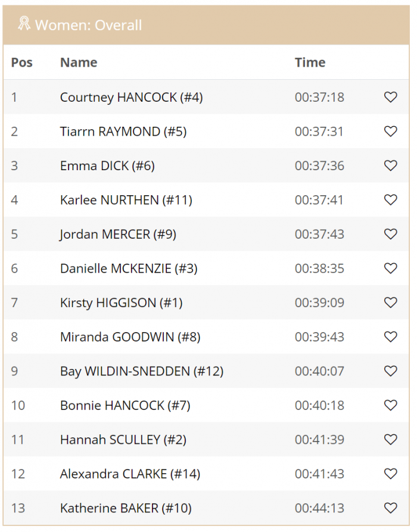The width and height of the screenshot is (417, 532).
Task: Click heart icon beside Emma Dick
Action: point(390,165)
